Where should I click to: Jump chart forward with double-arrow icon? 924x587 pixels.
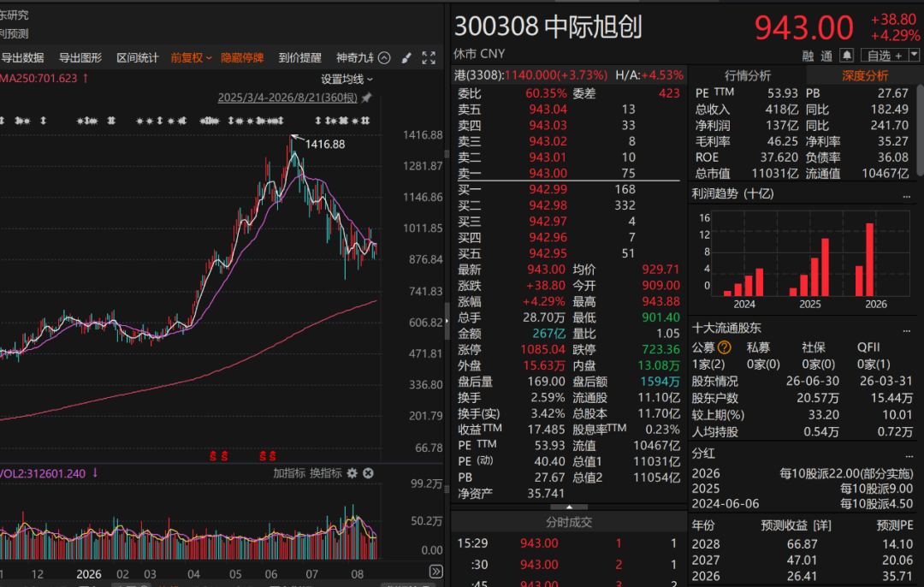tap(436, 571)
